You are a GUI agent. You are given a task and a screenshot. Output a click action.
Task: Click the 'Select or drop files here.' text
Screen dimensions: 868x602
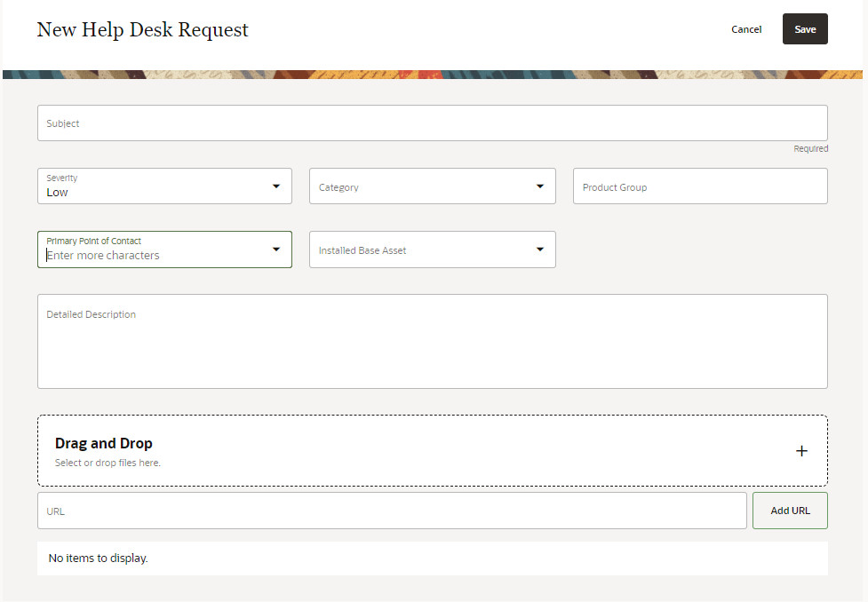(x=108, y=463)
